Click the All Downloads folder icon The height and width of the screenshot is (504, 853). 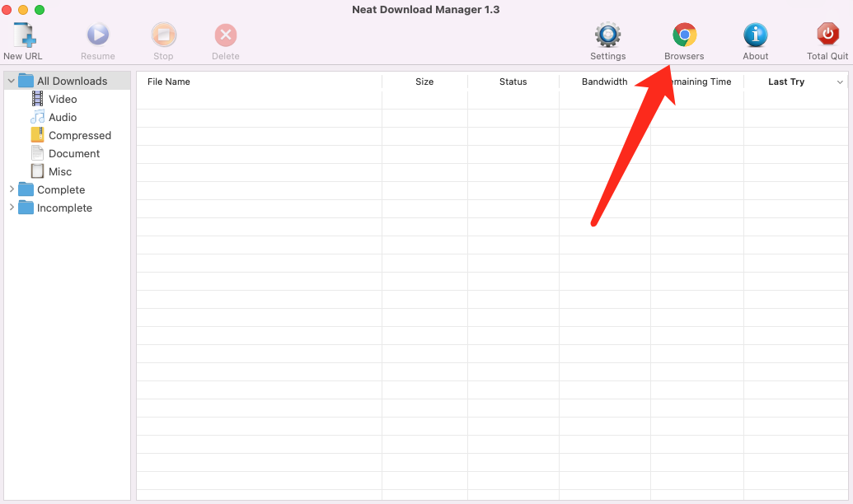tap(26, 81)
